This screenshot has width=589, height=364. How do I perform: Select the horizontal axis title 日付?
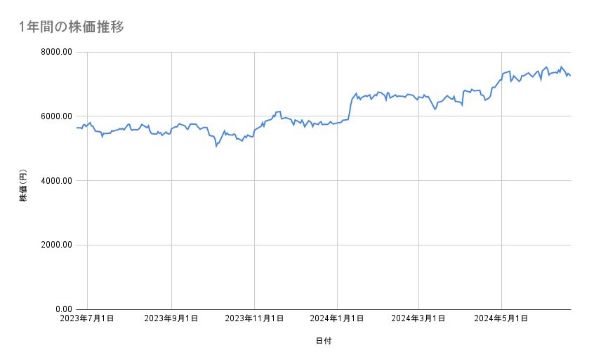tap(324, 341)
